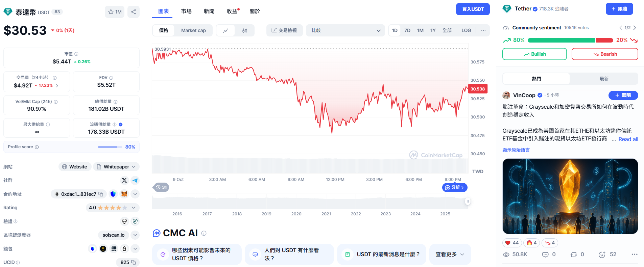This screenshot has width=644, height=267.
Task: Open the Telegram community link
Action: [x=135, y=180]
